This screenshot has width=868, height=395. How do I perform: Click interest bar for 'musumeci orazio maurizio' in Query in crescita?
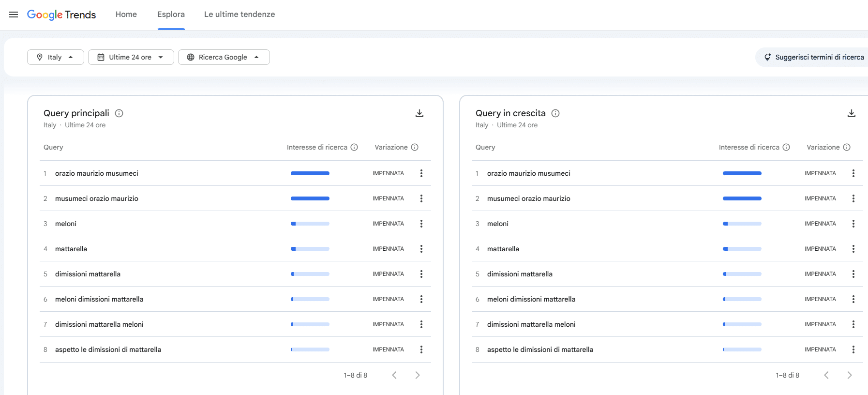point(742,198)
